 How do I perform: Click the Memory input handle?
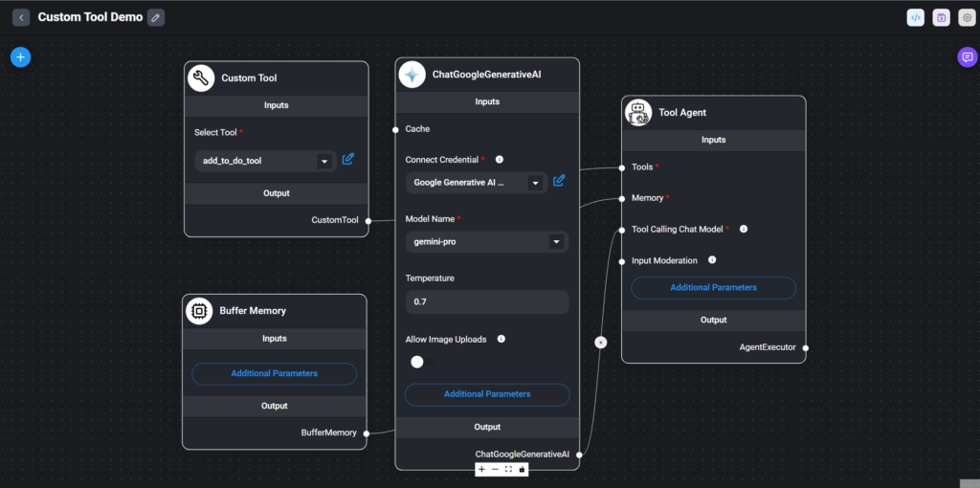tap(622, 198)
